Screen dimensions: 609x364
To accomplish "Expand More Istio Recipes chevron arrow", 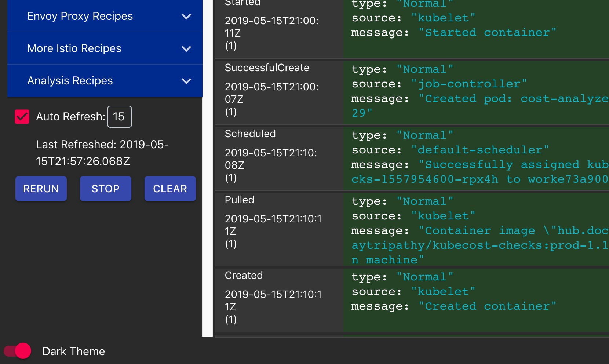I will click(x=186, y=49).
